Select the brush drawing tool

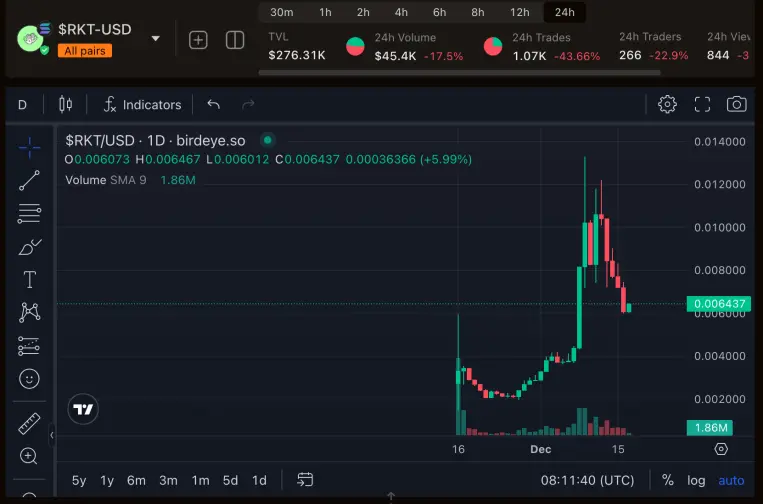tap(29, 247)
